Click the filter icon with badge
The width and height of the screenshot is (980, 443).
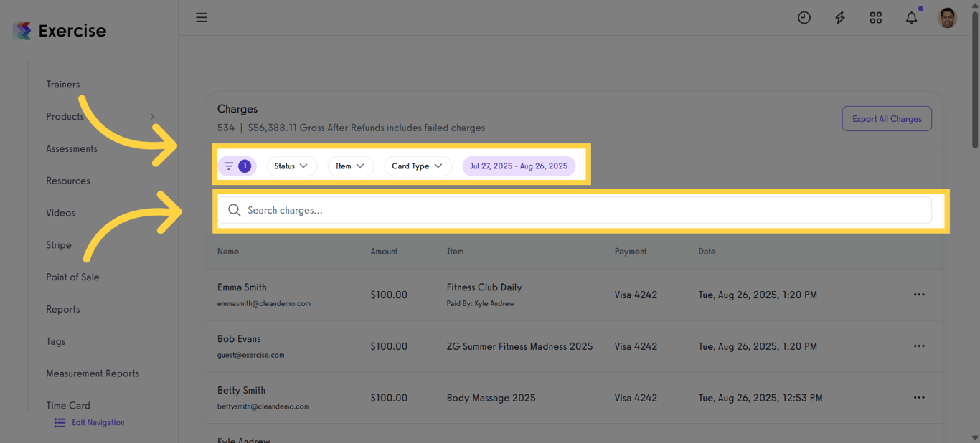237,166
